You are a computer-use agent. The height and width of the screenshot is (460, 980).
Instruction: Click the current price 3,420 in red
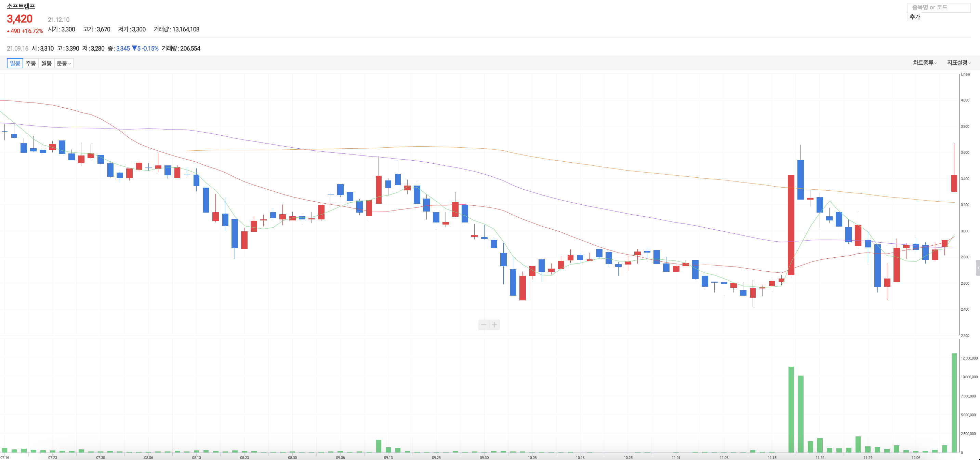point(20,19)
